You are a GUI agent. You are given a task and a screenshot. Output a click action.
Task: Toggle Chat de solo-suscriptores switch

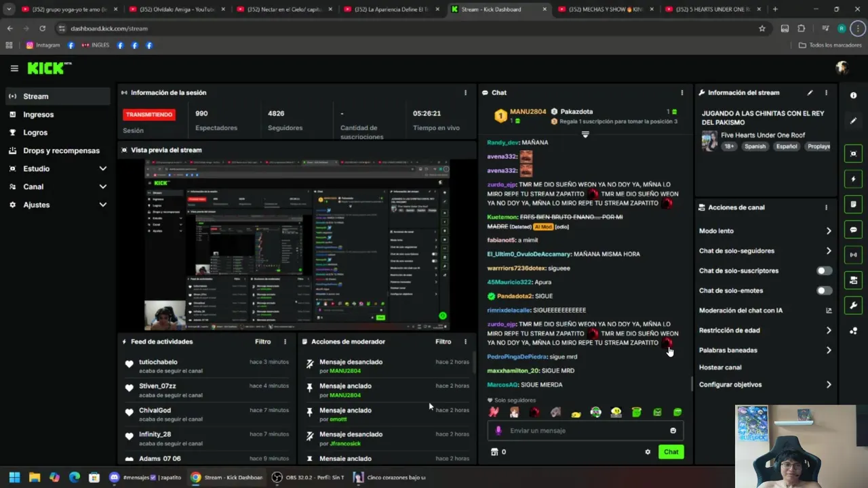824,270
